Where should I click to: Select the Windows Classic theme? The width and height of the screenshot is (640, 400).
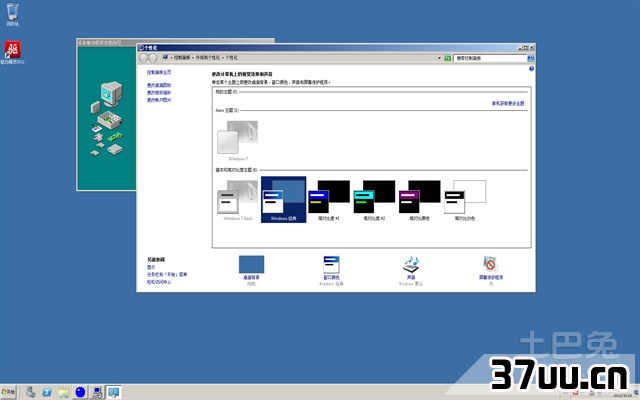point(283,200)
